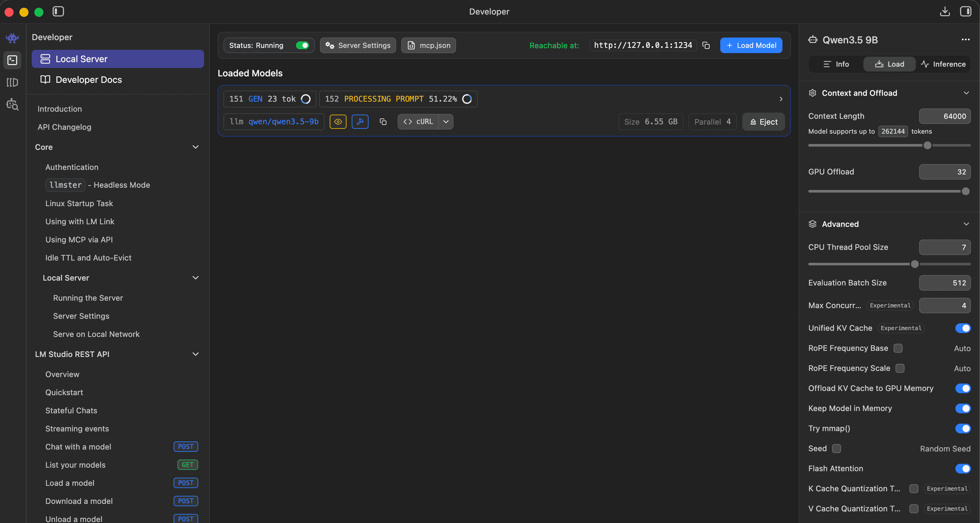
Task: Open the Serve on Local Network page
Action: pos(96,334)
